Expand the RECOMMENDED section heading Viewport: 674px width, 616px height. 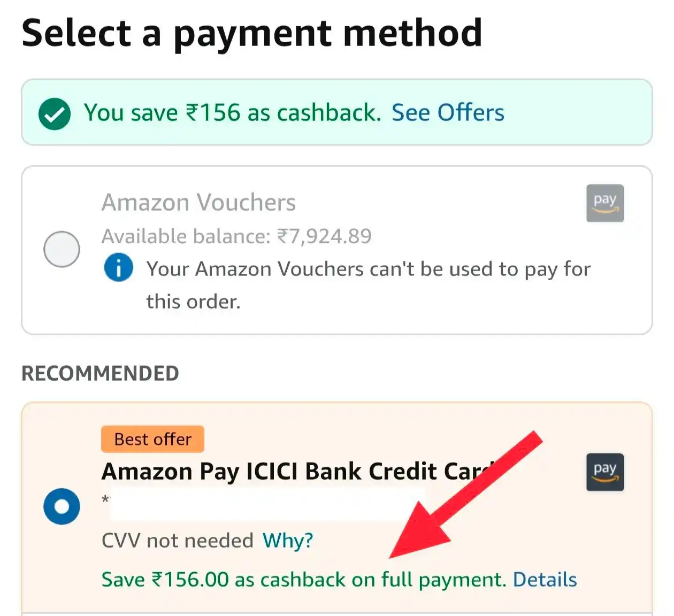click(x=100, y=373)
